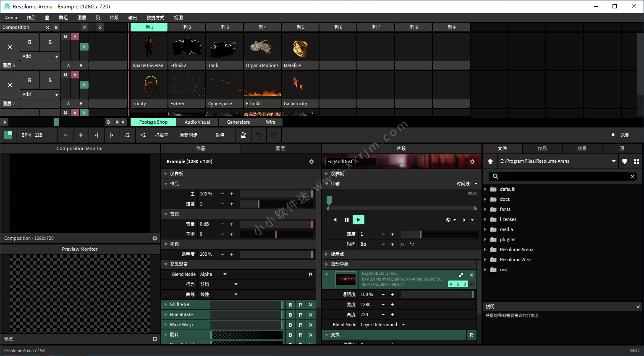Viewport: 644px width, 356px height.
Task: Click the undo arrow icon
Action: 259,135
